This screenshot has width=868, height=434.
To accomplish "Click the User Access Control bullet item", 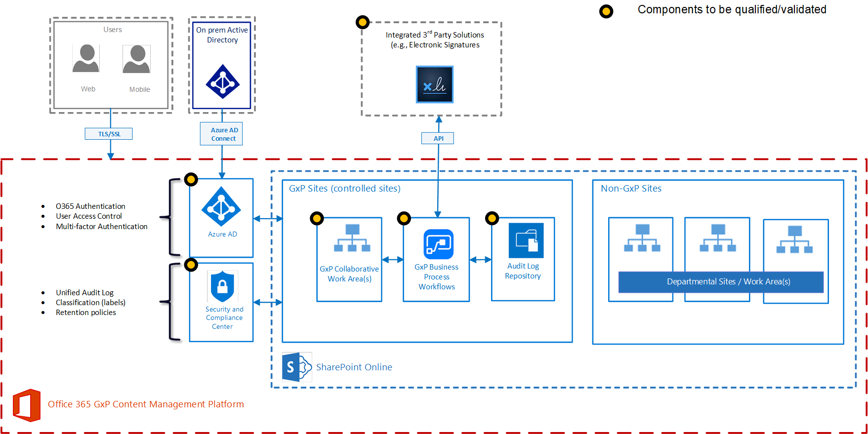I will coord(89,216).
